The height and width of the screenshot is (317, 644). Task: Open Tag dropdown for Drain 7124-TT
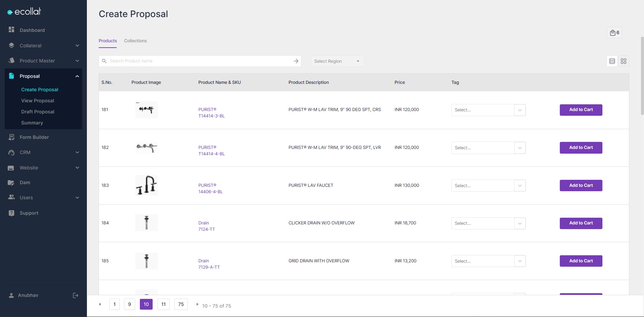pyautogui.click(x=519, y=223)
